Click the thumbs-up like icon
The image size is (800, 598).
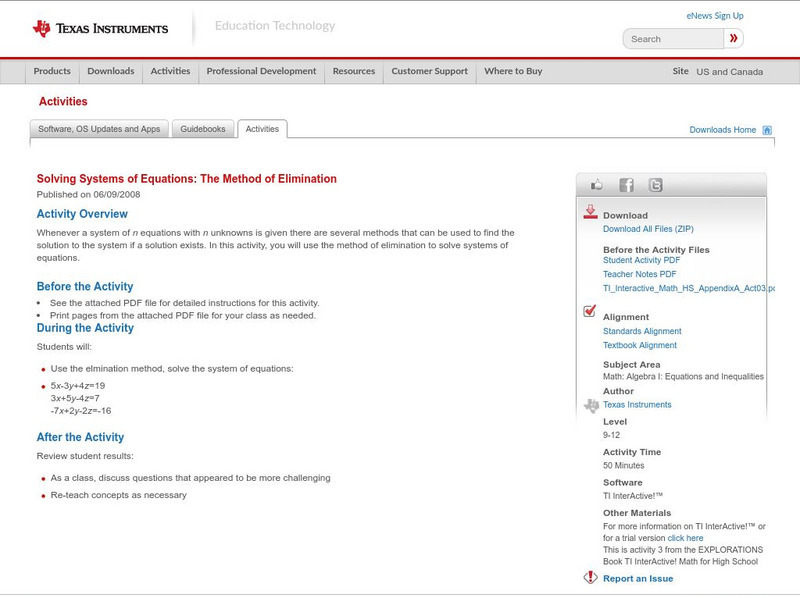click(596, 185)
